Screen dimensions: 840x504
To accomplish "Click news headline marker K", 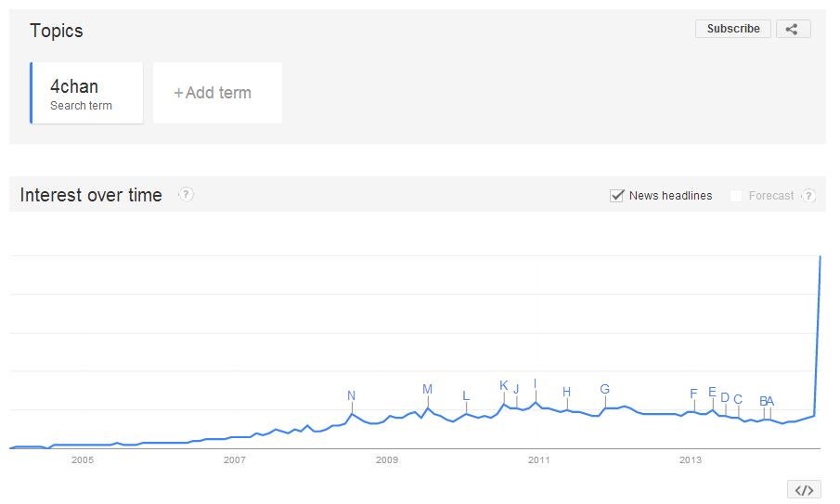I will tap(503, 385).
